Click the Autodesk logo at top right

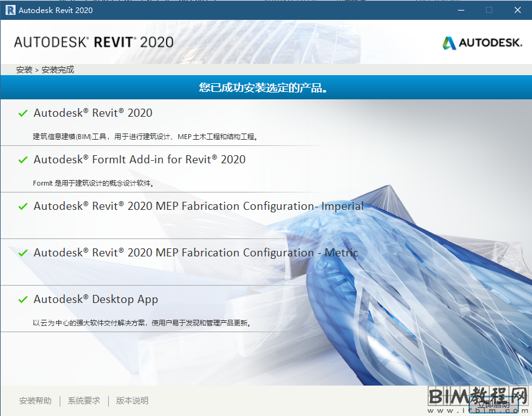point(482,43)
